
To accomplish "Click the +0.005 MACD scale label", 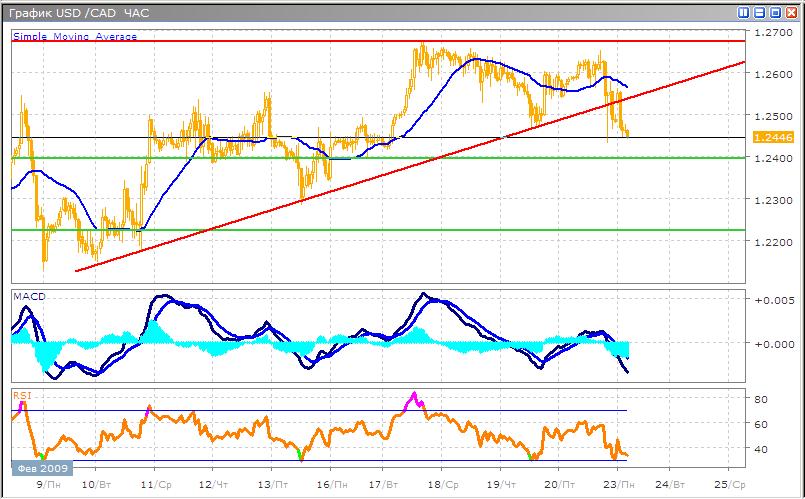I will click(x=774, y=300).
